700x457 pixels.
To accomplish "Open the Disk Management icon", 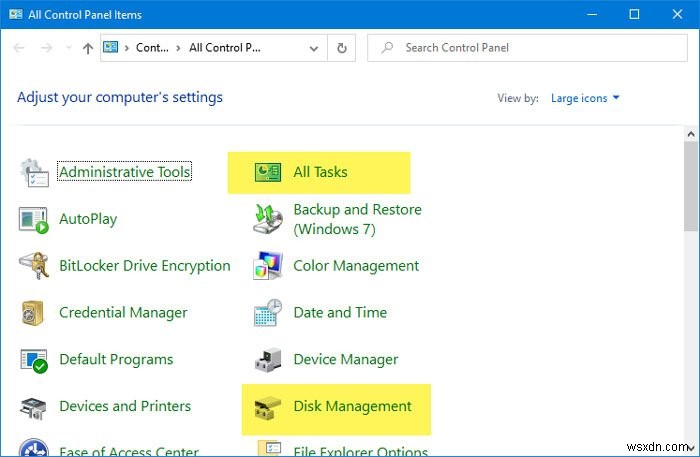I will (x=268, y=407).
